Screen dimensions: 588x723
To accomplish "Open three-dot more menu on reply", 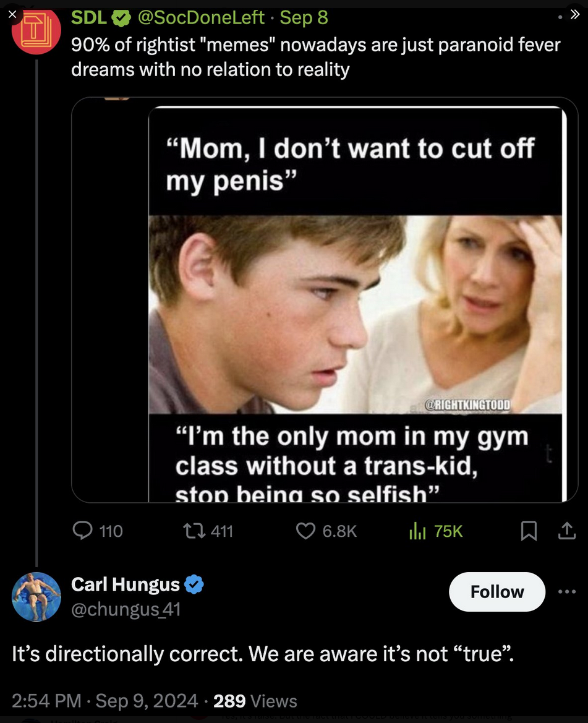I will (x=566, y=592).
